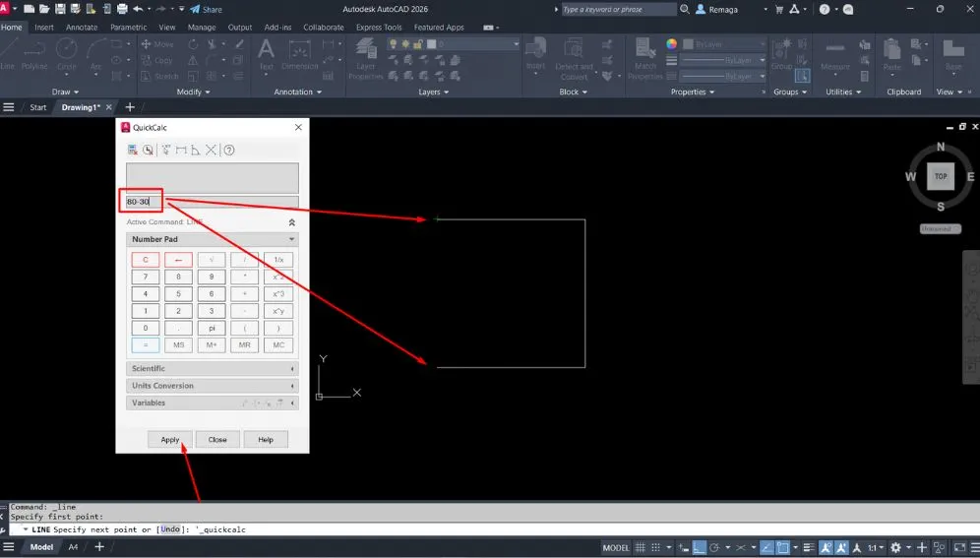Image resolution: width=980 pixels, height=558 pixels.
Task: Toggle snap mode in the status bar
Action: point(657,547)
